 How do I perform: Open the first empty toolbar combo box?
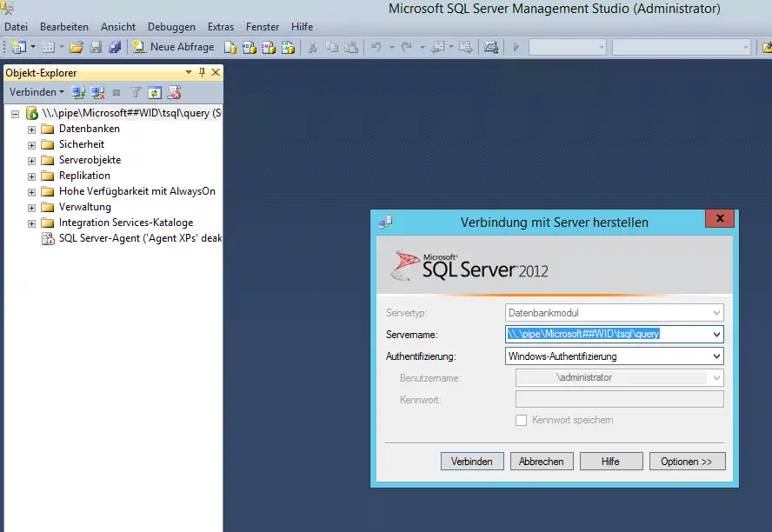[567, 47]
